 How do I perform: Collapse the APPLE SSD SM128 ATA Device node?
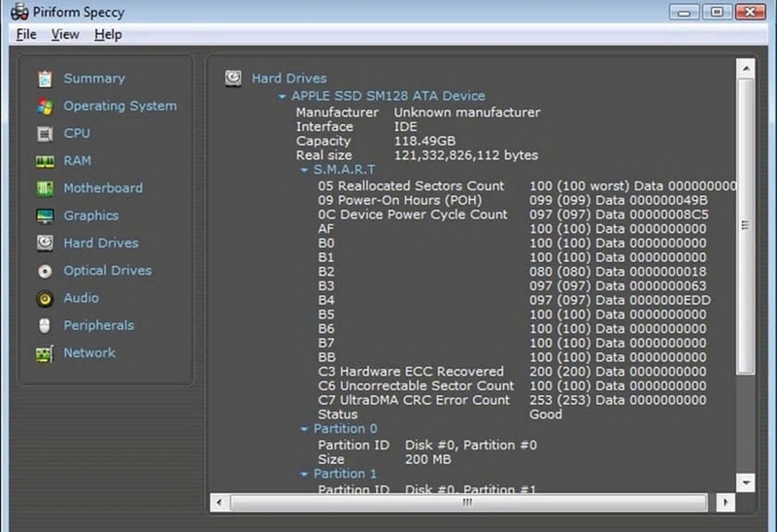click(282, 96)
